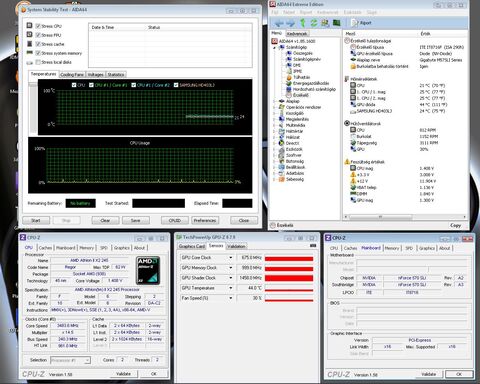Open the GPU Temperature sensor dropdown
The width and height of the screenshot is (480, 384).
[230, 288]
